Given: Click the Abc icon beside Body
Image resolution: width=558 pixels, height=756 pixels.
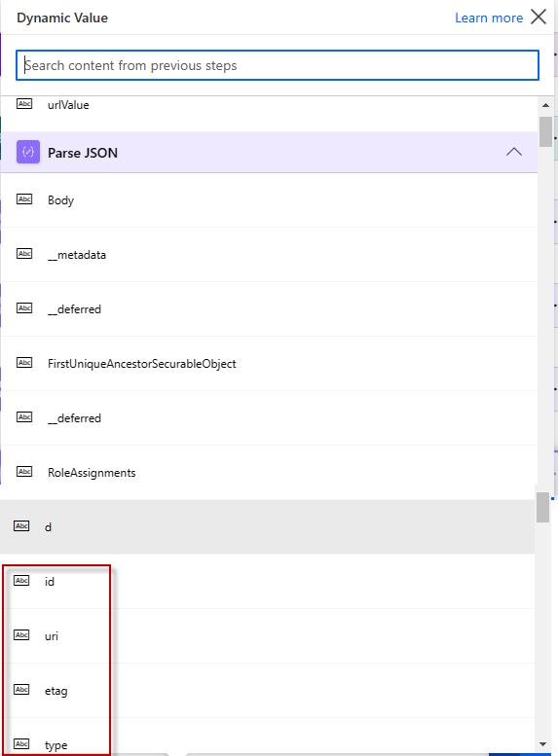Looking at the screenshot, I should tap(24, 199).
